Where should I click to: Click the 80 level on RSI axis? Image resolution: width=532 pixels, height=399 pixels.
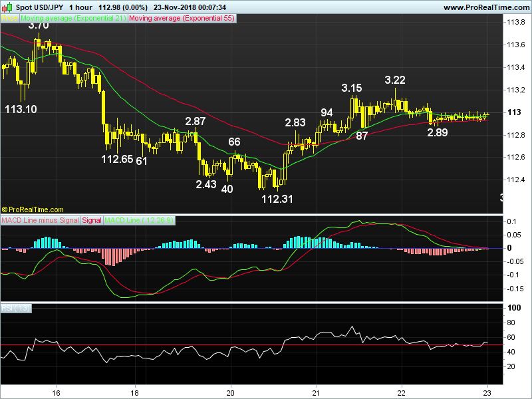(512, 323)
